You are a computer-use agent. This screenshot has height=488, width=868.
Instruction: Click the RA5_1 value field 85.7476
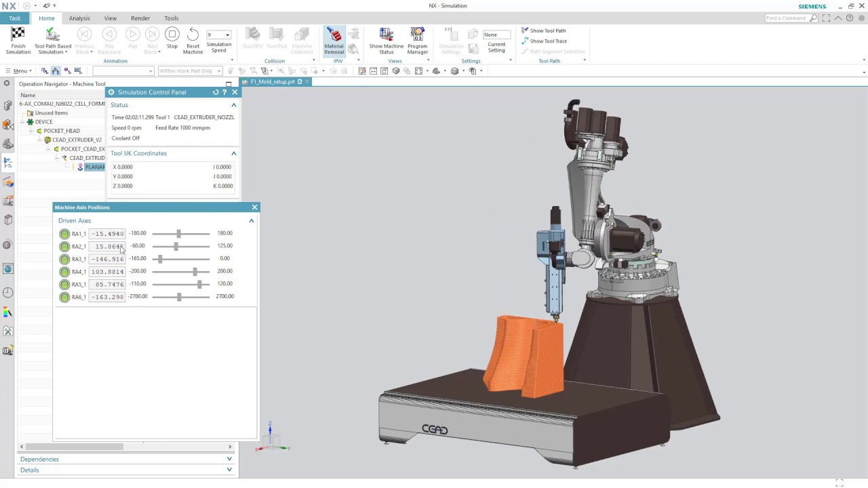coord(107,285)
